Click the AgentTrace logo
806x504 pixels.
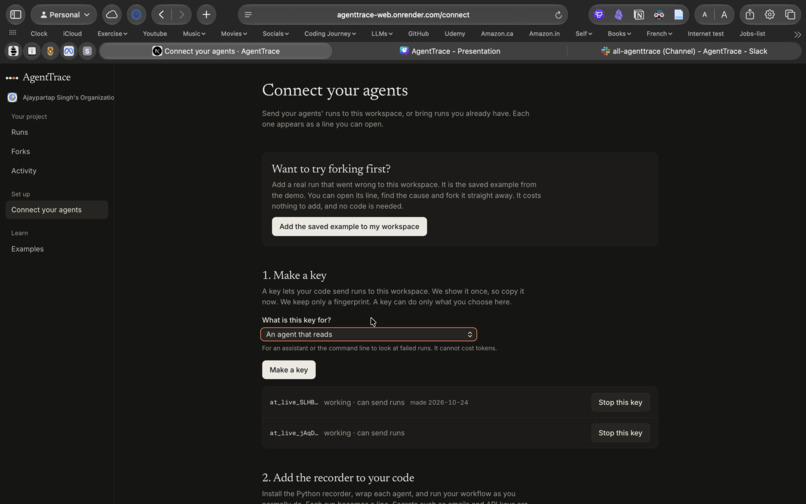pos(38,78)
